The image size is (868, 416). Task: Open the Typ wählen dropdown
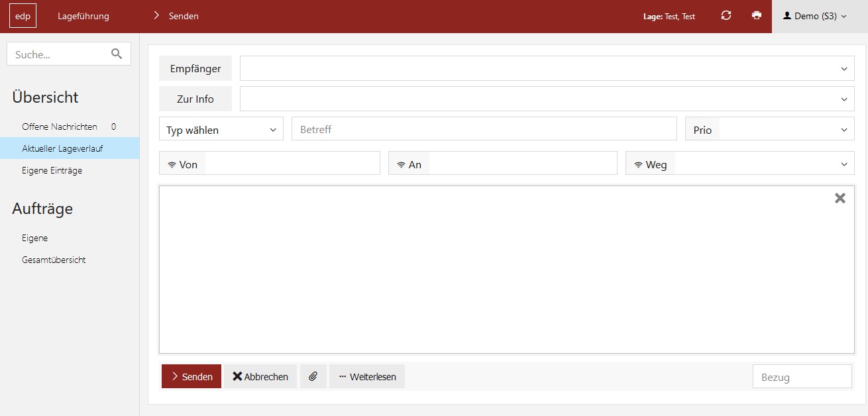[x=221, y=129]
